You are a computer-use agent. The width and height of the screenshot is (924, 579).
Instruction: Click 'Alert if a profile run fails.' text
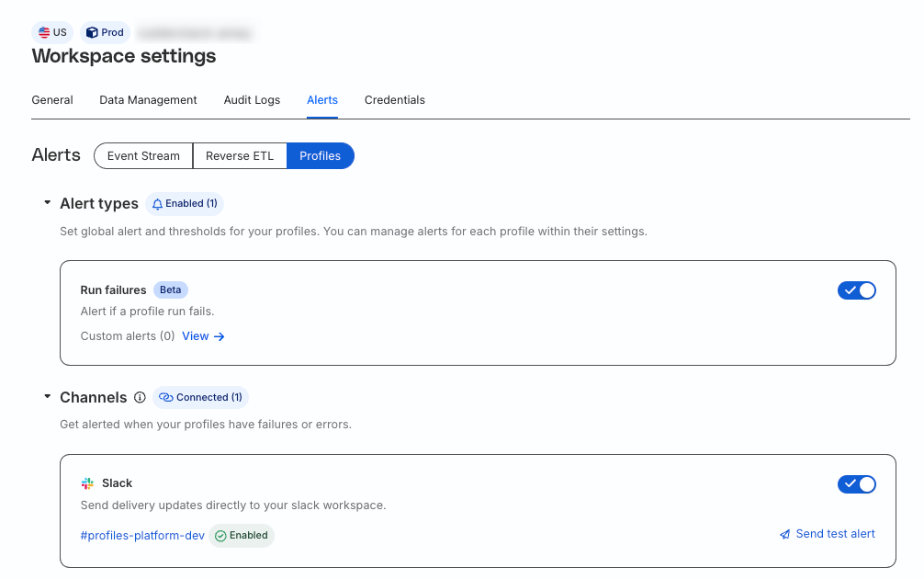[147, 312]
